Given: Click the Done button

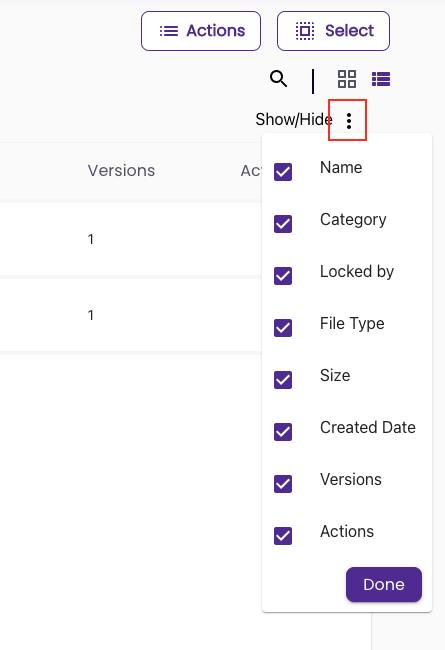Looking at the screenshot, I should (384, 585).
